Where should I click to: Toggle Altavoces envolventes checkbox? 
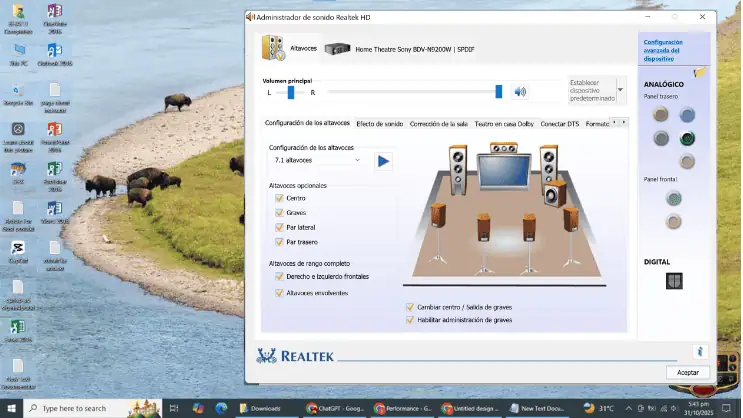279,293
